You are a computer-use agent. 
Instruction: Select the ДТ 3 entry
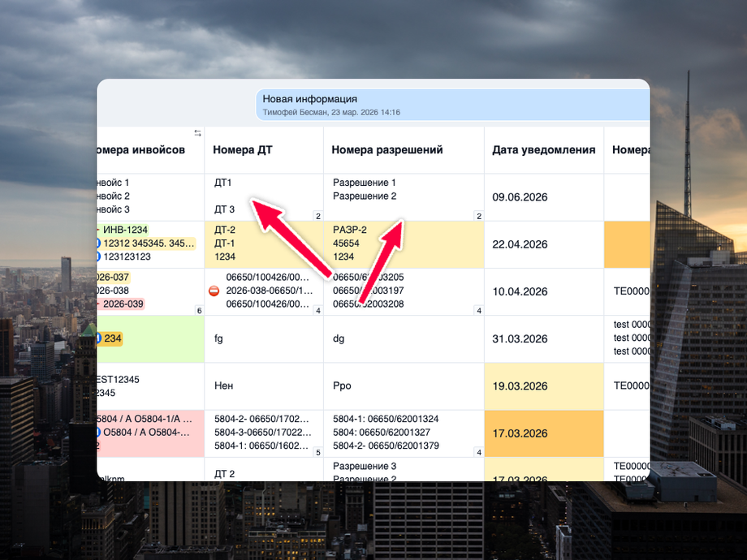(x=224, y=209)
